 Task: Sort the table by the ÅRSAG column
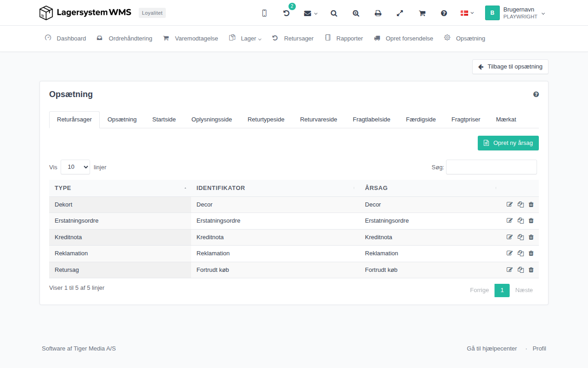pyautogui.click(x=430, y=188)
